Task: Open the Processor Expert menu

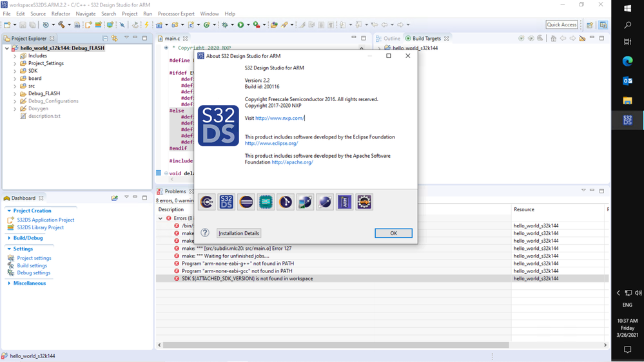Action: click(x=176, y=14)
